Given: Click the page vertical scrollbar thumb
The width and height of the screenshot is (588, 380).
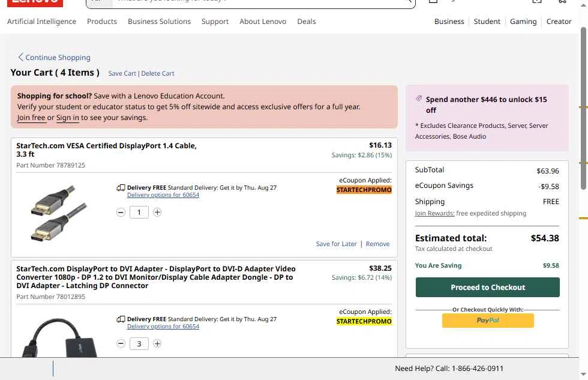Looking at the screenshot, I should [x=583, y=108].
